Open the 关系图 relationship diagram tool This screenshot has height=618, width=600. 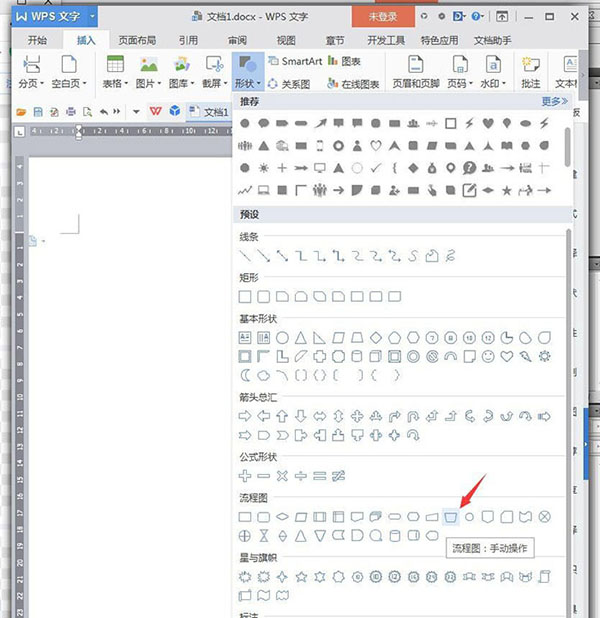(x=289, y=84)
